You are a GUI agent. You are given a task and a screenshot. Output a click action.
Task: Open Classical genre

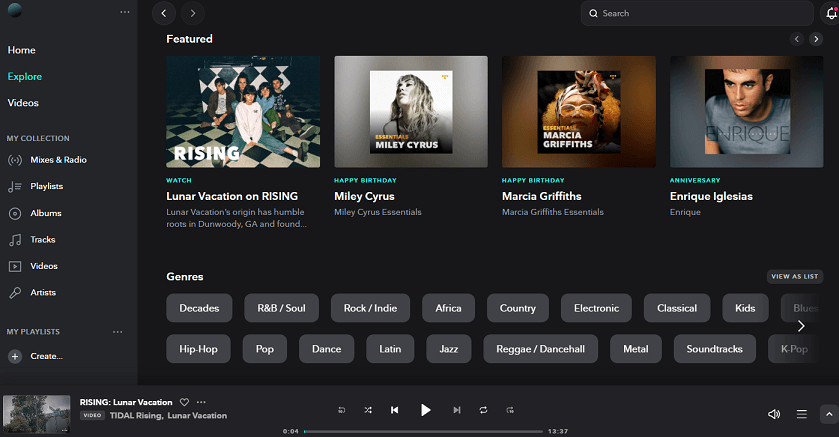tap(677, 308)
